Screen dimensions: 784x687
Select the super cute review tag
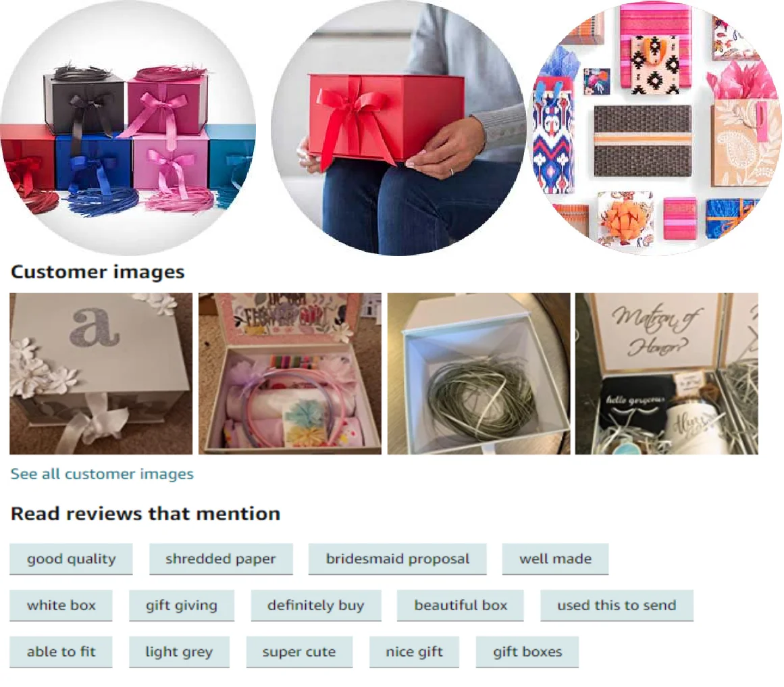299,652
